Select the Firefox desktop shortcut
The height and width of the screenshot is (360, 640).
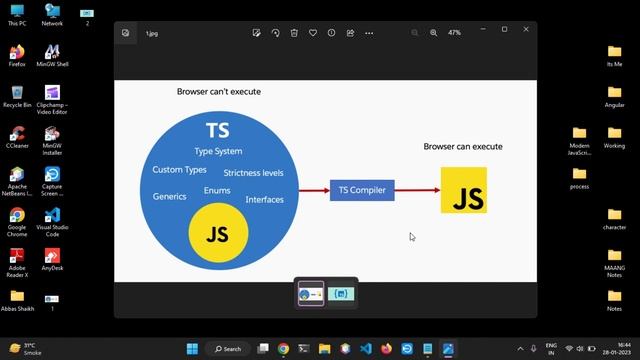[17, 56]
